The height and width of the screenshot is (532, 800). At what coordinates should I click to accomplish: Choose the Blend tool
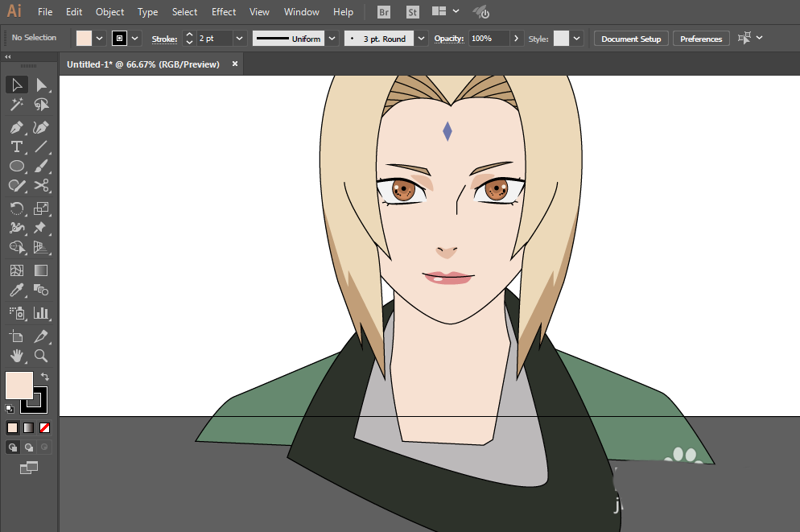point(41,291)
